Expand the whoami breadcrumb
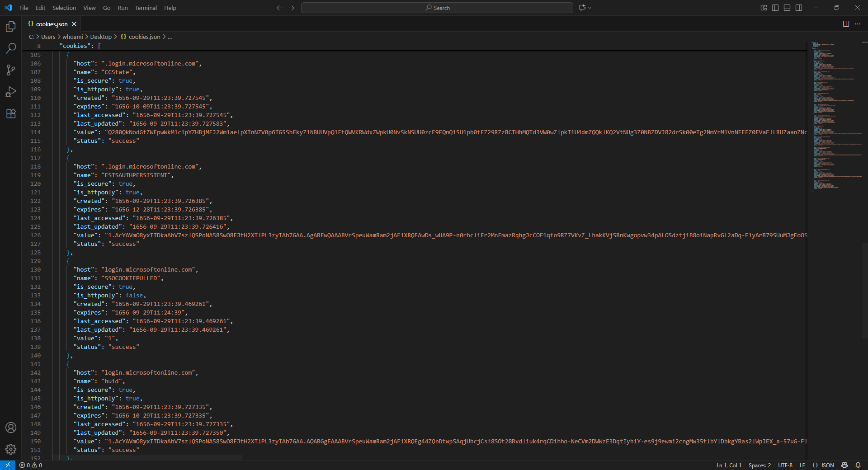868x470 pixels. point(73,37)
